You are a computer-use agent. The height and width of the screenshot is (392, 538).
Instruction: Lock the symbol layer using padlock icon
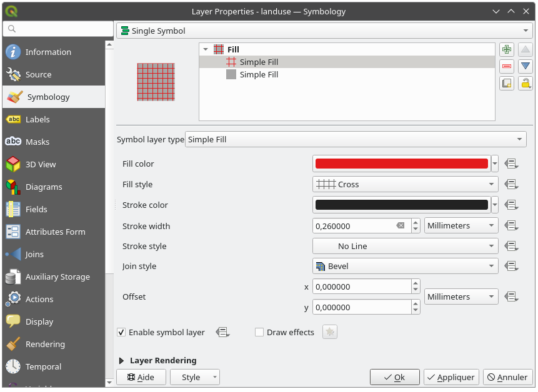tap(525, 83)
